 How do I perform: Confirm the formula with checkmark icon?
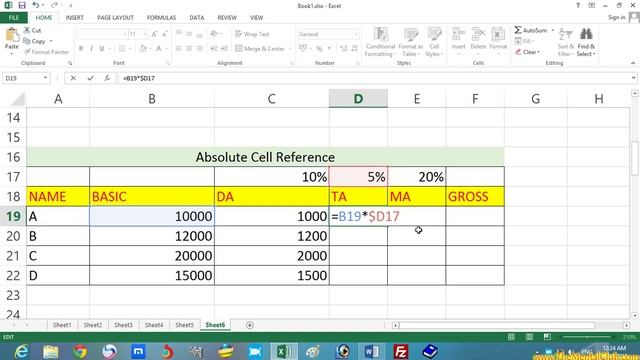(x=90, y=78)
